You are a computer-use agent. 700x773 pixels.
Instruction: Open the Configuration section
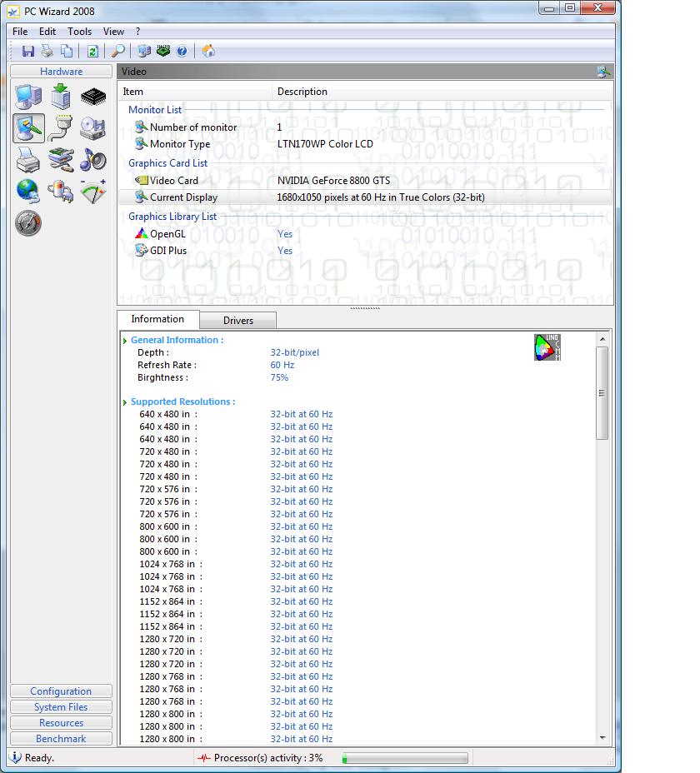(x=61, y=691)
